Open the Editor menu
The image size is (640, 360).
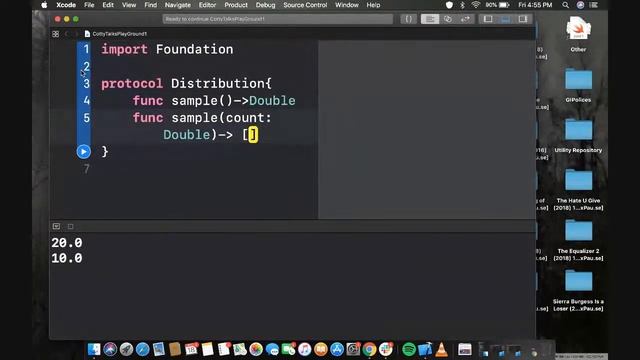point(207,5)
